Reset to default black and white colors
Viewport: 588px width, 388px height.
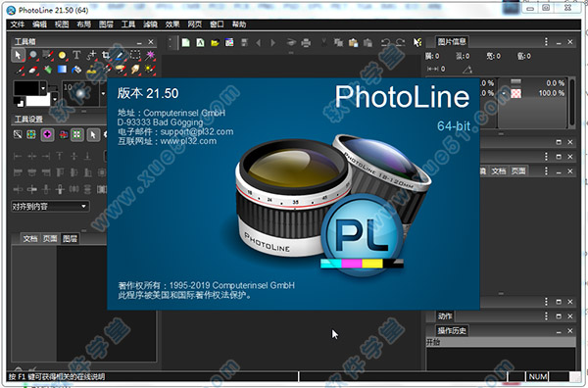18,101
